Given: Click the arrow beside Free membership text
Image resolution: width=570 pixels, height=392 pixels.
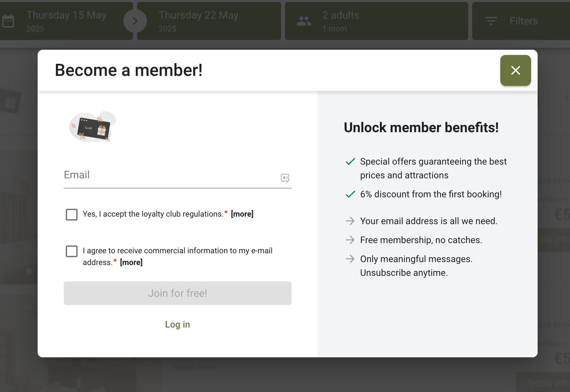Looking at the screenshot, I should pos(350,240).
